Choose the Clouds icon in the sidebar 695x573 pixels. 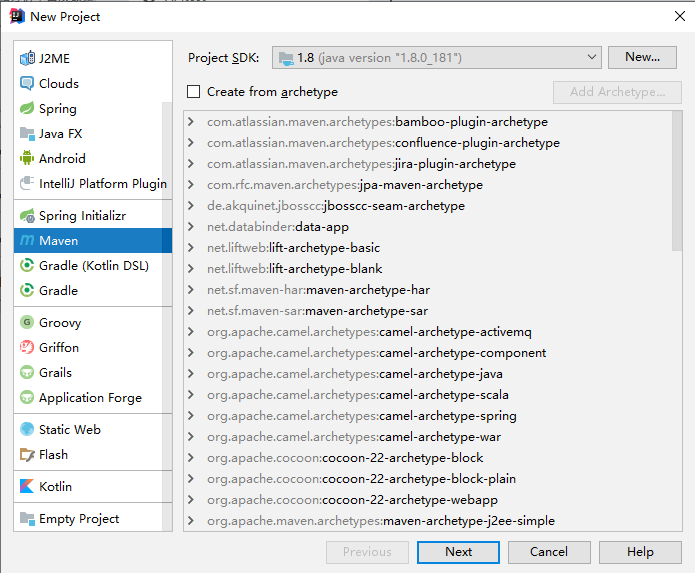click(27, 83)
